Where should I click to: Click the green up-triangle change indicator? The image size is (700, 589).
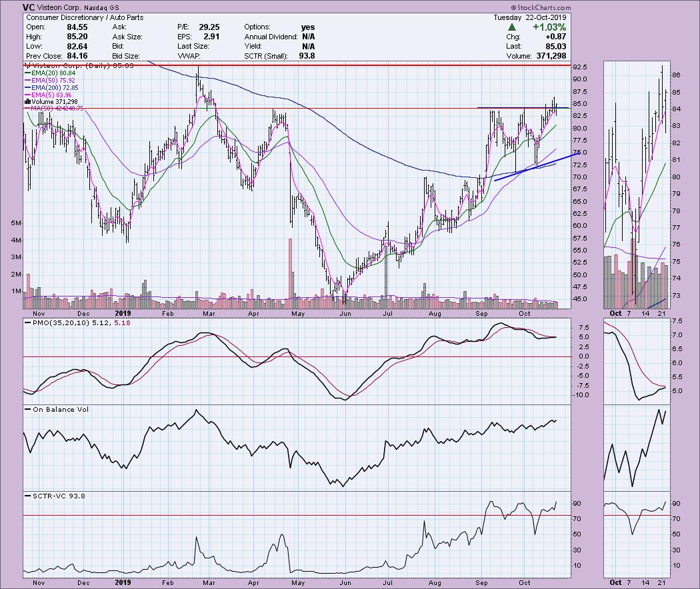click(x=512, y=27)
